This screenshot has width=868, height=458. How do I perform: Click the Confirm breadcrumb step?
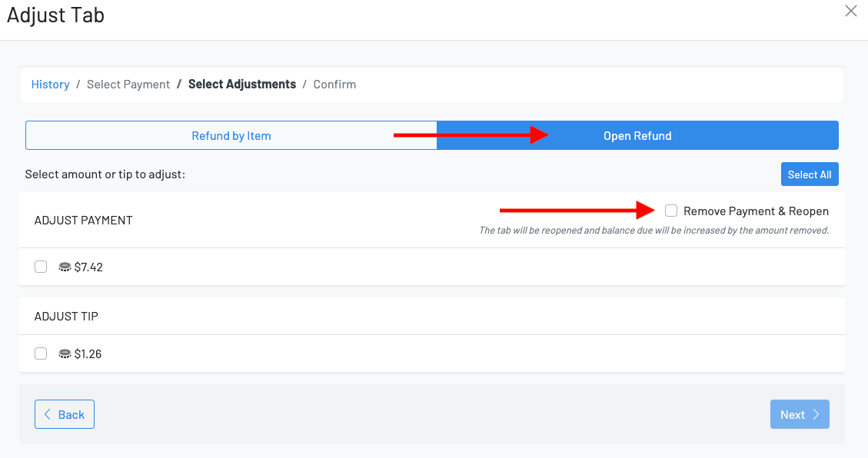pyautogui.click(x=334, y=84)
